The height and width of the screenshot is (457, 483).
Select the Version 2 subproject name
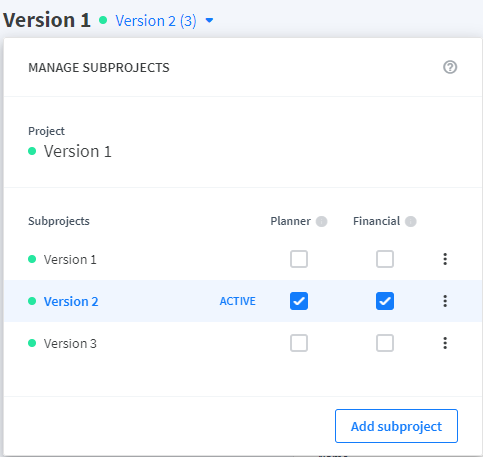coord(71,301)
